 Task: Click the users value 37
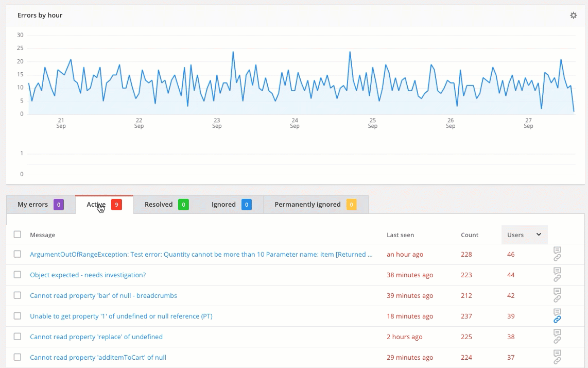tap(511, 358)
